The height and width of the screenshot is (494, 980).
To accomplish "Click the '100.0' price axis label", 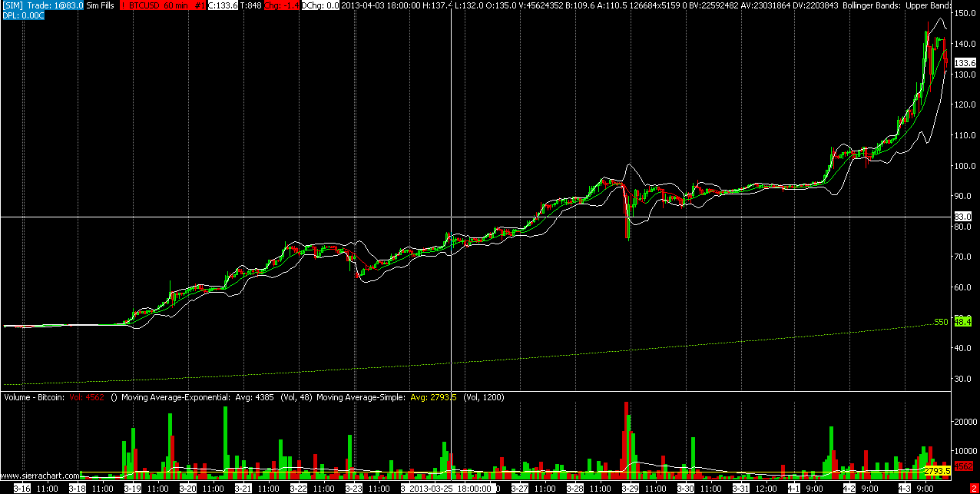I will [965, 165].
